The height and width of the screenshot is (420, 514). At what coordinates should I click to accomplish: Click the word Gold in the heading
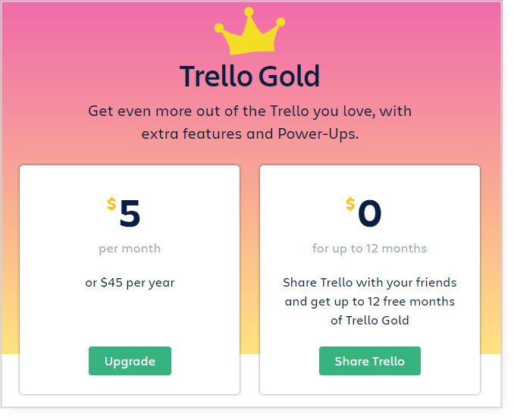(289, 76)
